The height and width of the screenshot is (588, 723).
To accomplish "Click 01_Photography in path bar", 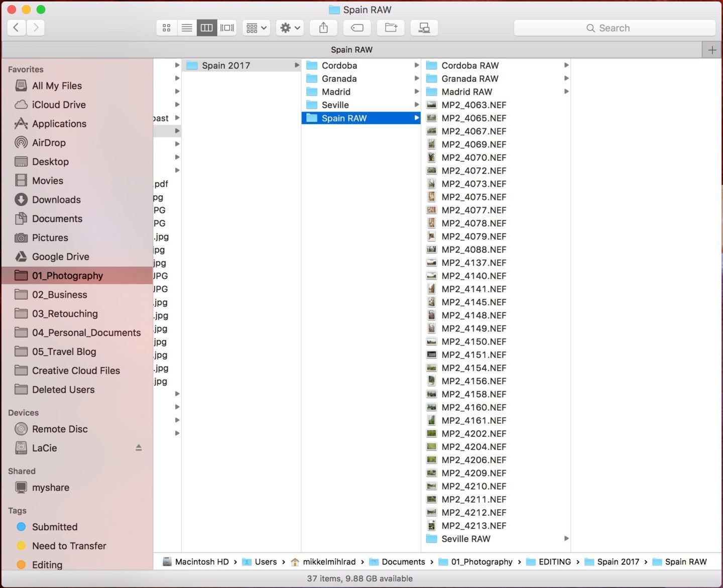I will 475,562.
